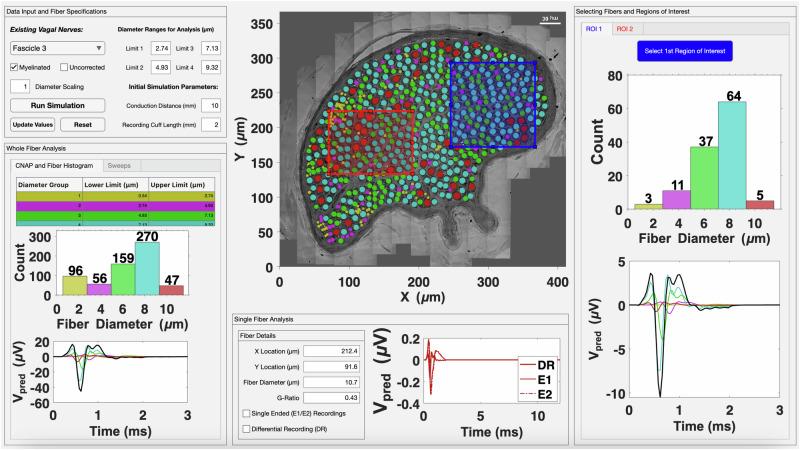This screenshot has height=450, width=800.
Task: Select the magenta diameter group 2 table row
Action: click(x=115, y=206)
